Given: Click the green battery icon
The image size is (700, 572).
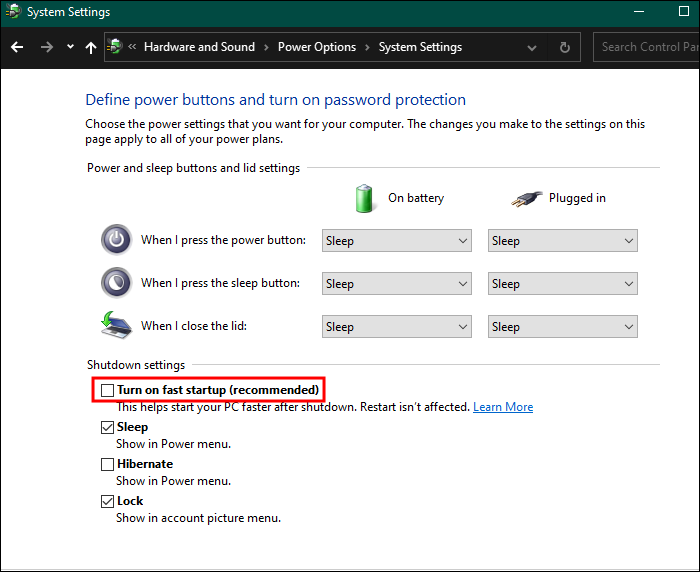Looking at the screenshot, I should (364, 198).
